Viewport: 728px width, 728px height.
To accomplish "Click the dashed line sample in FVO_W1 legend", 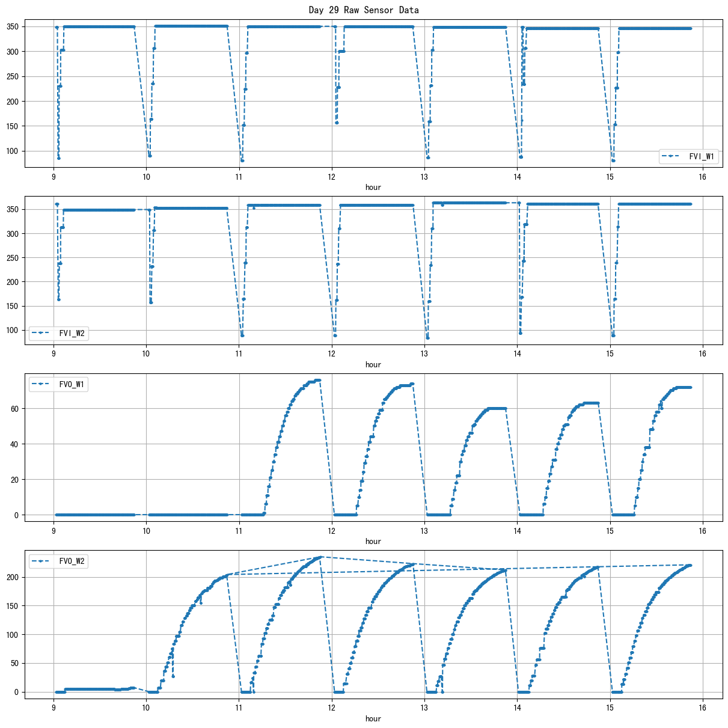I will (x=42, y=384).
